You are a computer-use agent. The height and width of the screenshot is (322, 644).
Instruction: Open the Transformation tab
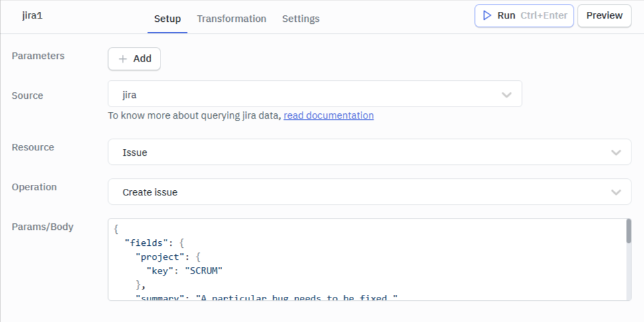tap(231, 19)
